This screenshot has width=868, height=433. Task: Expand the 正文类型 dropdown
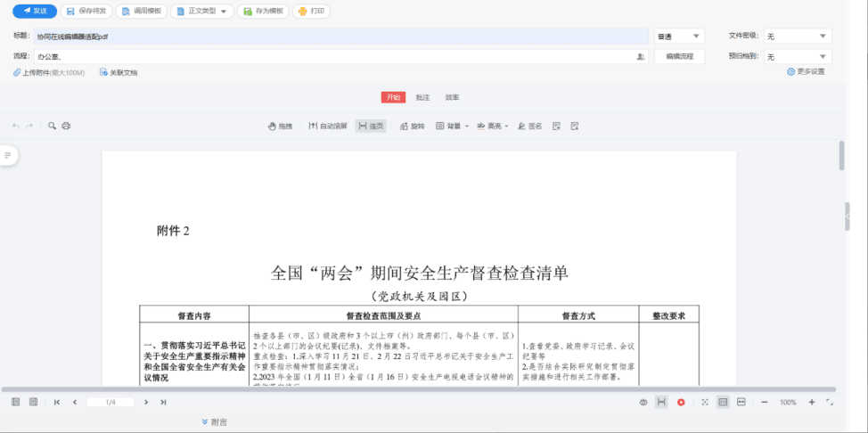[x=202, y=11]
